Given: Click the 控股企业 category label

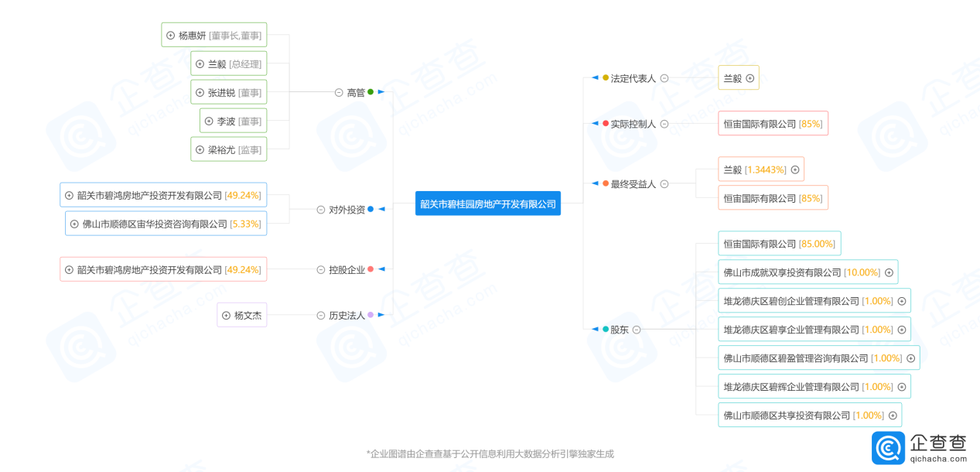Looking at the screenshot, I should [347, 270].
